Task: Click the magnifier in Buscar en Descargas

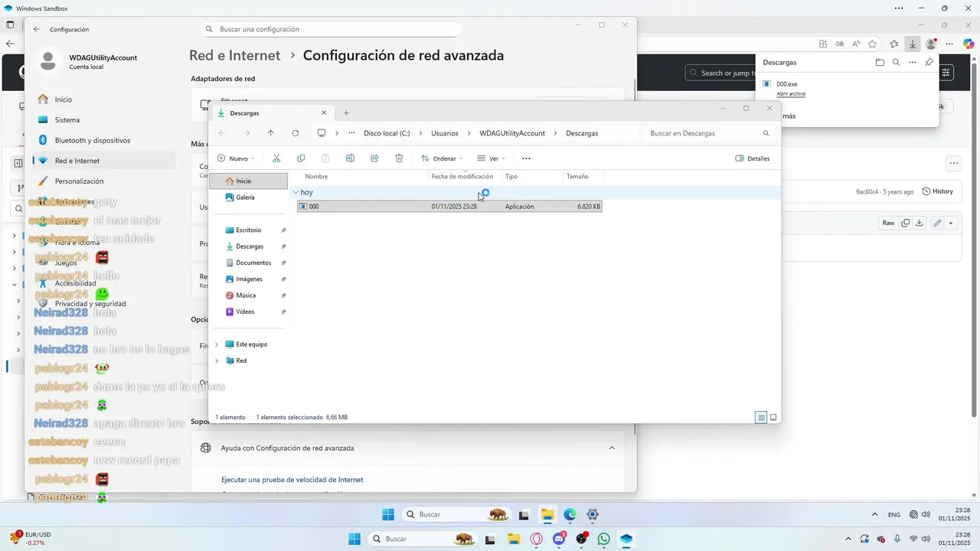Action: pos(766,133)
